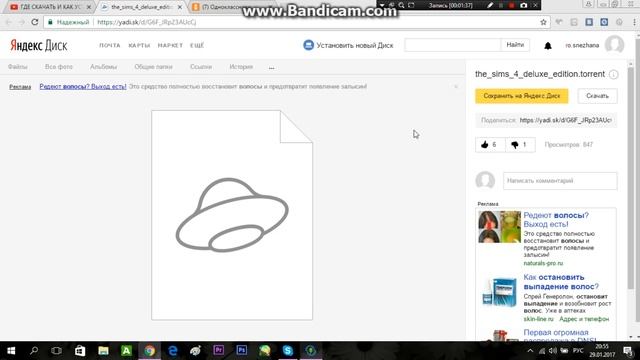Open the КАРТЫ link

coord(139,45)
